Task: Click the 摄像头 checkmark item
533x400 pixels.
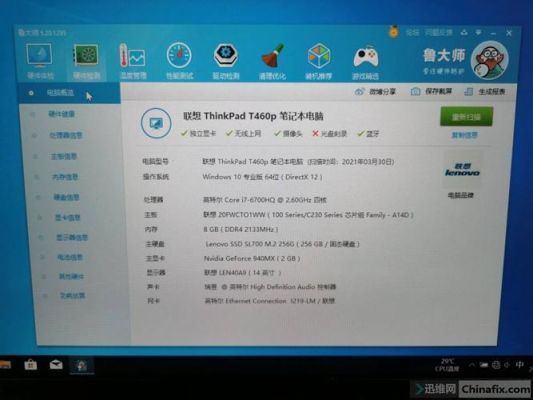Action: click(x=288, y=134)
